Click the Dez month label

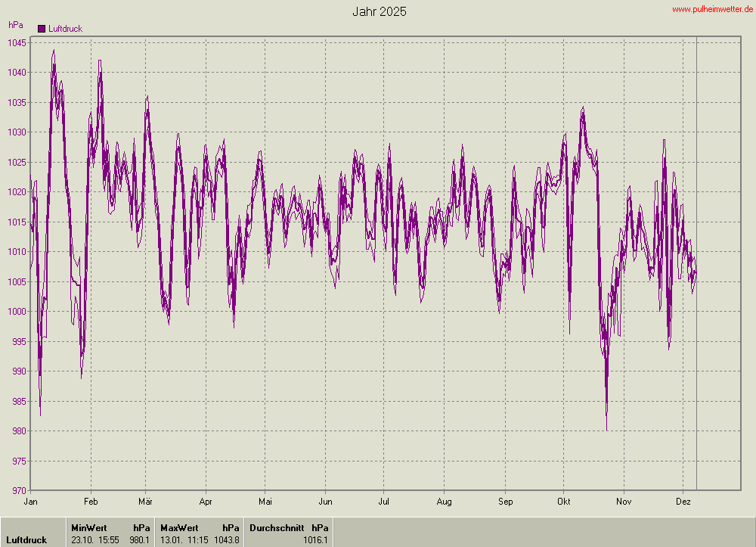[x=683, y=501]
